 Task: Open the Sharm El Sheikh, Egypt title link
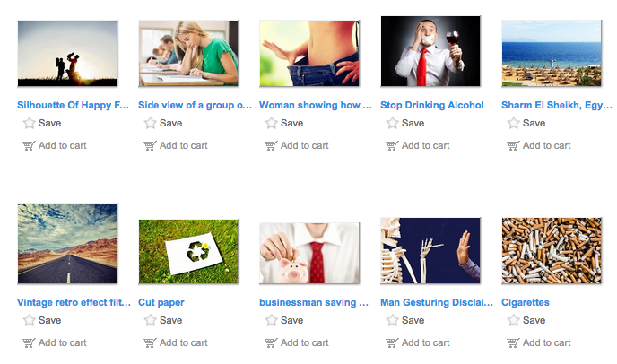[556, 105]
